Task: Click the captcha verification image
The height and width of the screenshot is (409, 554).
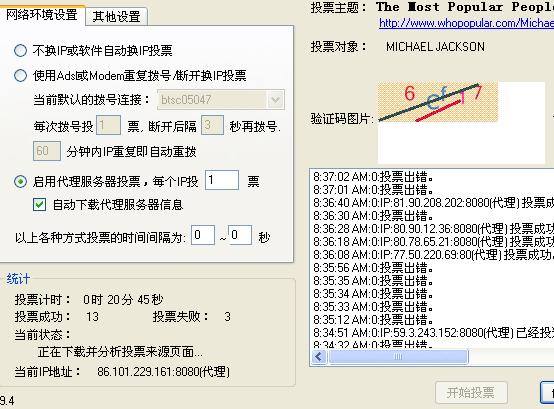Action: tap(438, 102)
